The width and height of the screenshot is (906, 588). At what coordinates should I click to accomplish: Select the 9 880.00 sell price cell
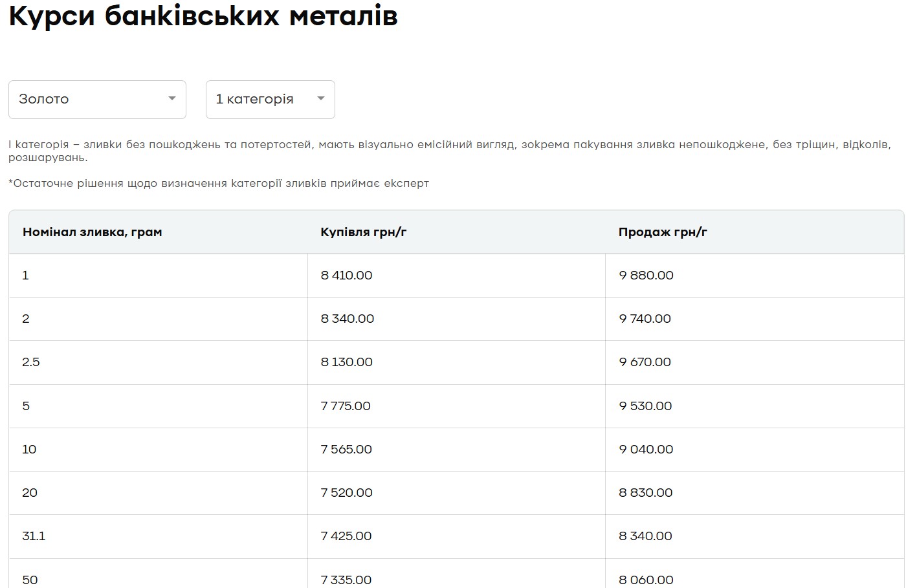(755, 276)
